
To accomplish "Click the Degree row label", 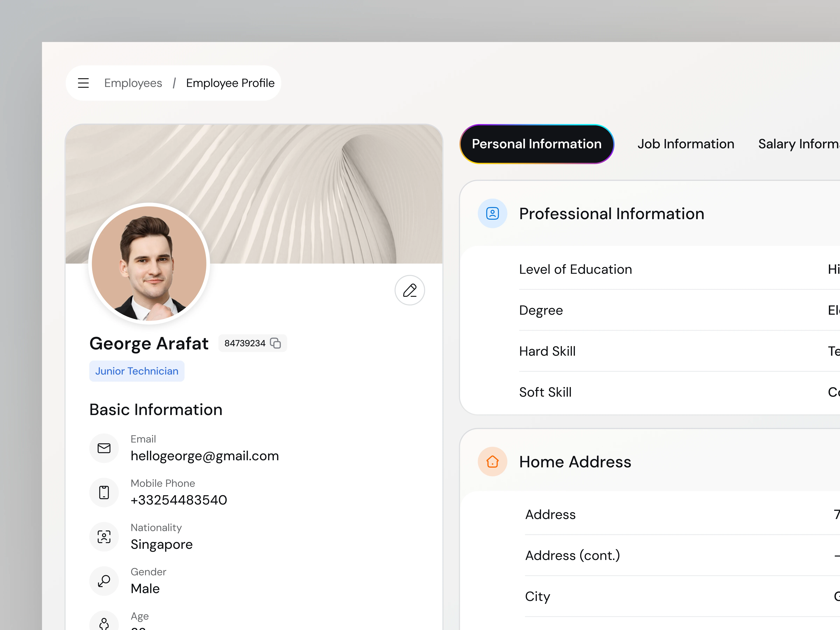I will pos(541,310).
